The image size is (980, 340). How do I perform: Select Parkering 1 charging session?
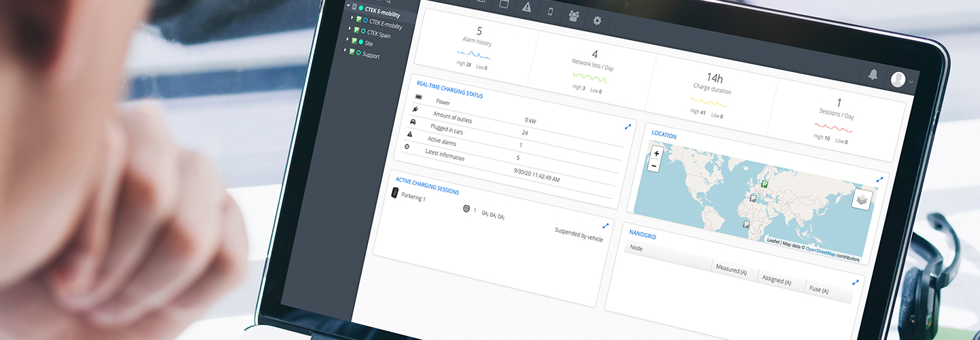point(413,198)
